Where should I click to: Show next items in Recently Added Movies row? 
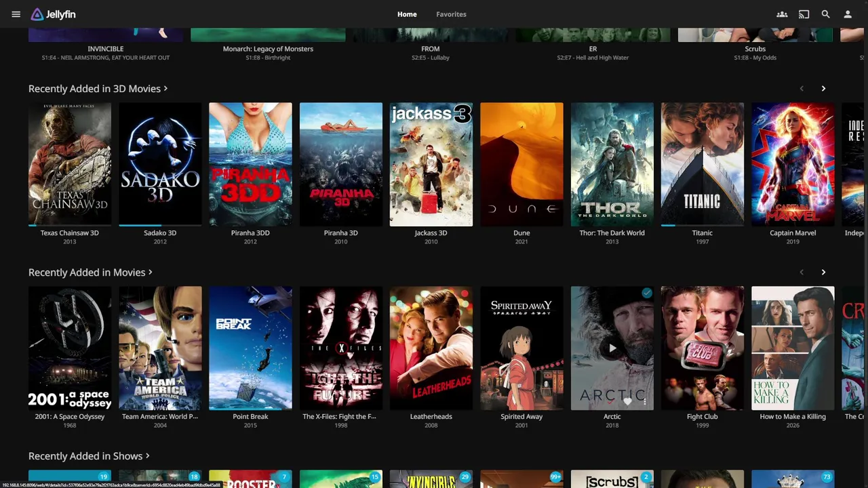point(823,272)
